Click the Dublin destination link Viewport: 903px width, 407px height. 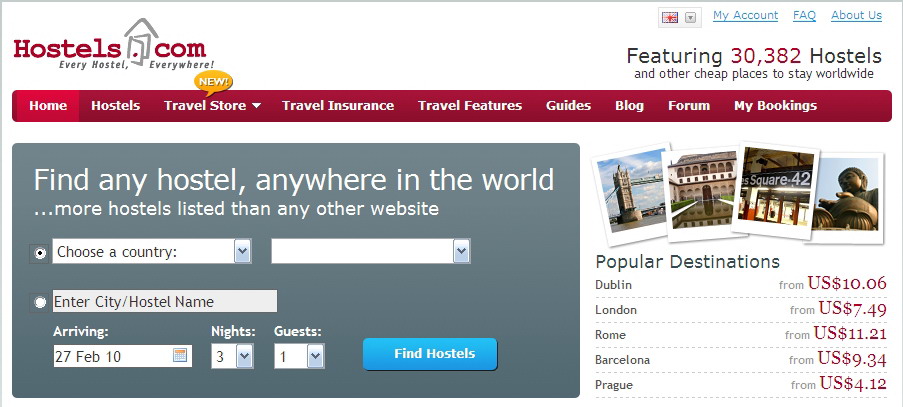coord(613,285)
